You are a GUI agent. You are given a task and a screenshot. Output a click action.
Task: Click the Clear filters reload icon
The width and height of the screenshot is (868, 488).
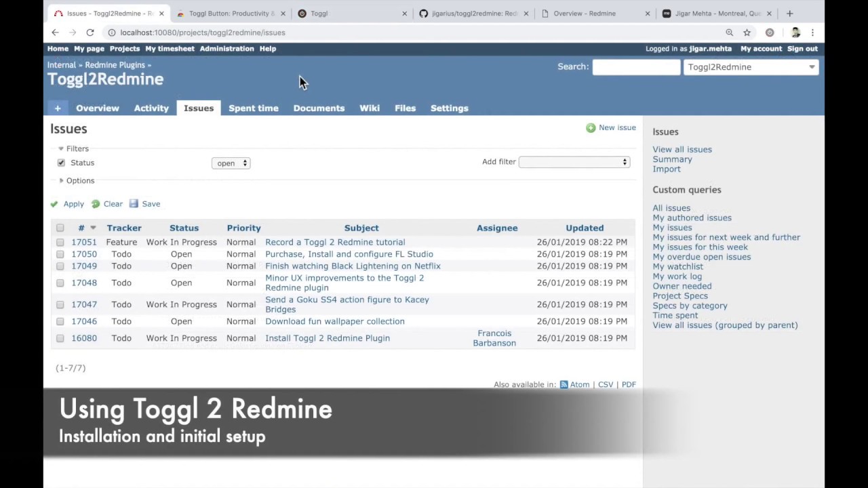tap(96, 204)
